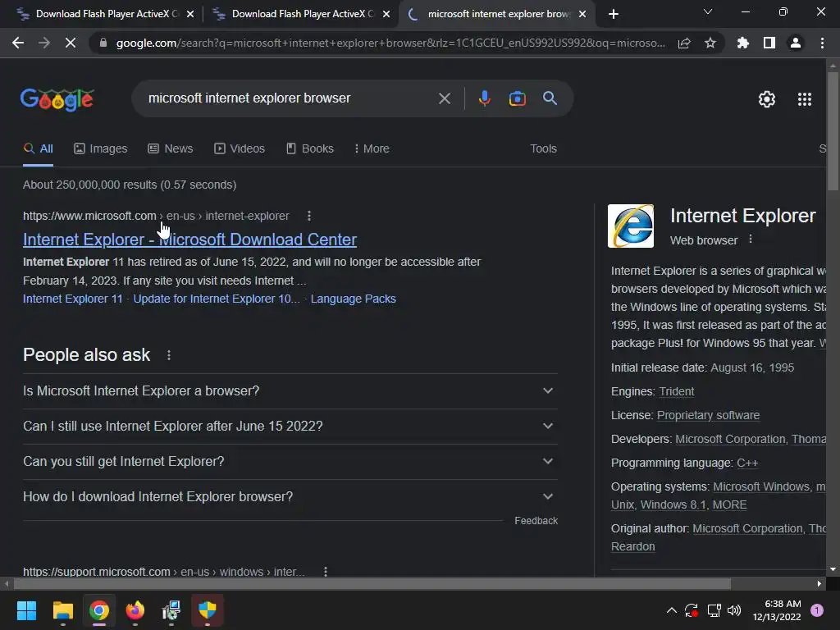Click the support.microsoft.com result URL
The width and height of the screenshot is (840, 630).
163,572
